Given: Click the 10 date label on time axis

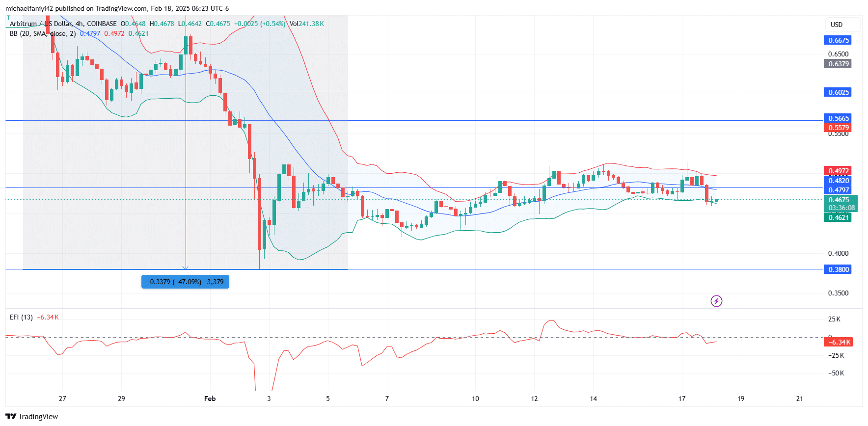Looking at the screenshot, I should (475, 399).
